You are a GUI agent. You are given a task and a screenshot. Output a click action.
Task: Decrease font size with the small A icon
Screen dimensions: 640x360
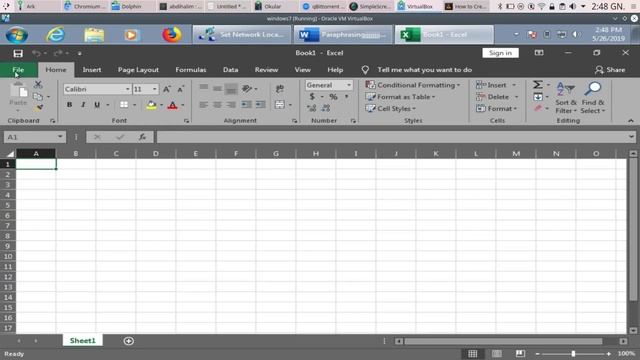180,89
